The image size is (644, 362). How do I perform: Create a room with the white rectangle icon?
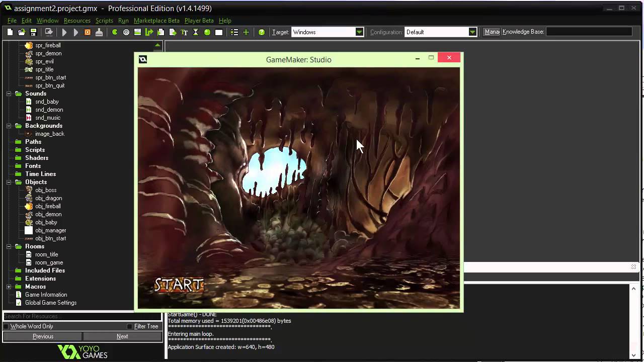(x=219, y=32)
